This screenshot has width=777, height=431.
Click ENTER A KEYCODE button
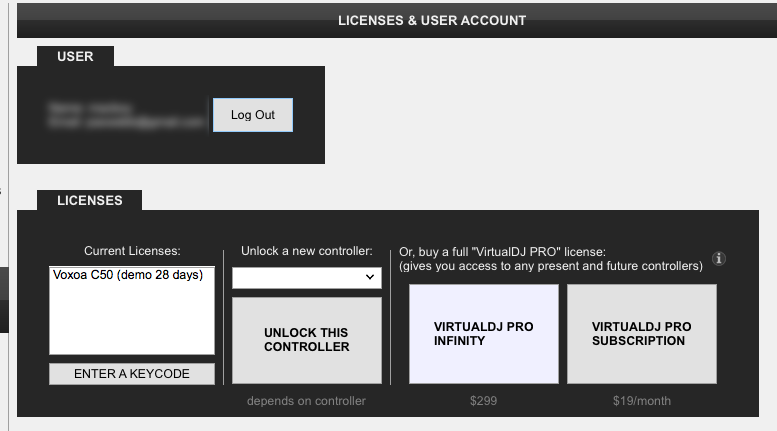132,374
